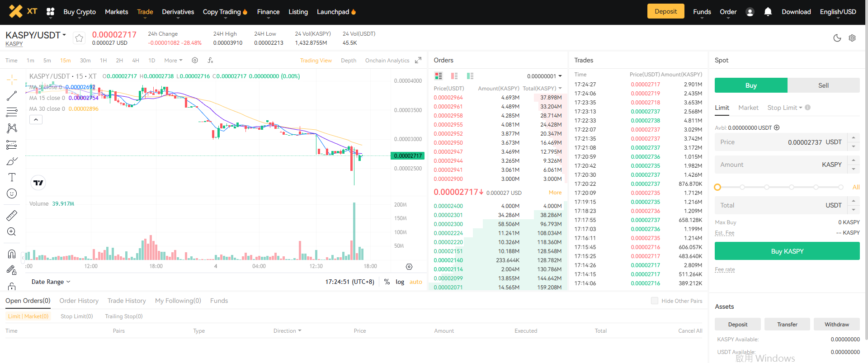
Task: Expand the More timeframes dropdown
Action: point(174,61)
